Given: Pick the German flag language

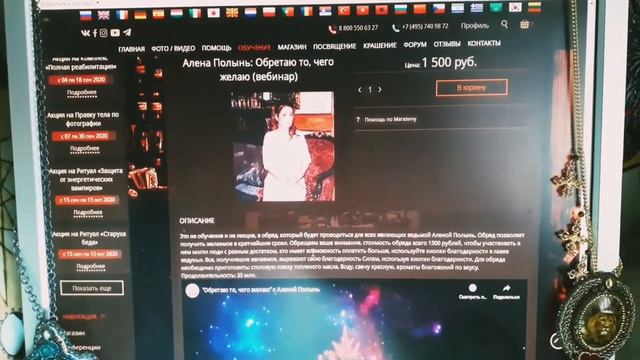Looking at the screenshot, I should [140, 15].
